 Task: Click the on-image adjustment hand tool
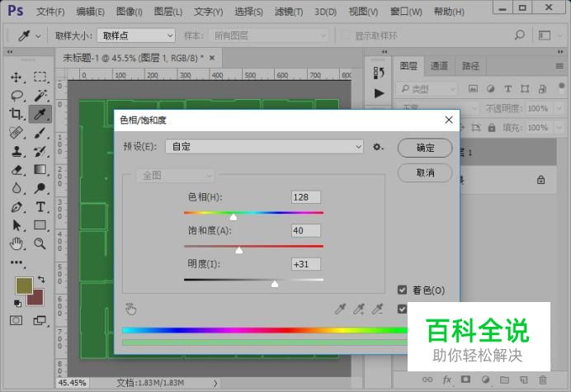point(130,309)
